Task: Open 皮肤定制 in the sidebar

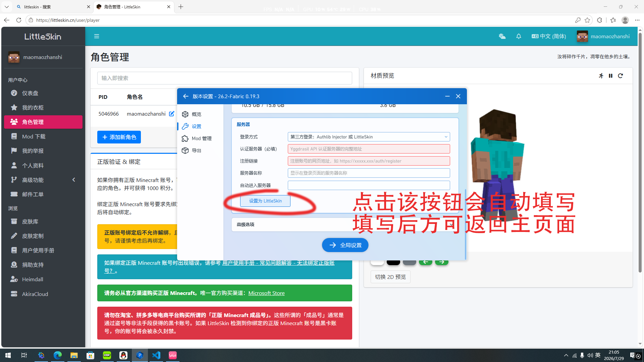Action: pos(43,236)
